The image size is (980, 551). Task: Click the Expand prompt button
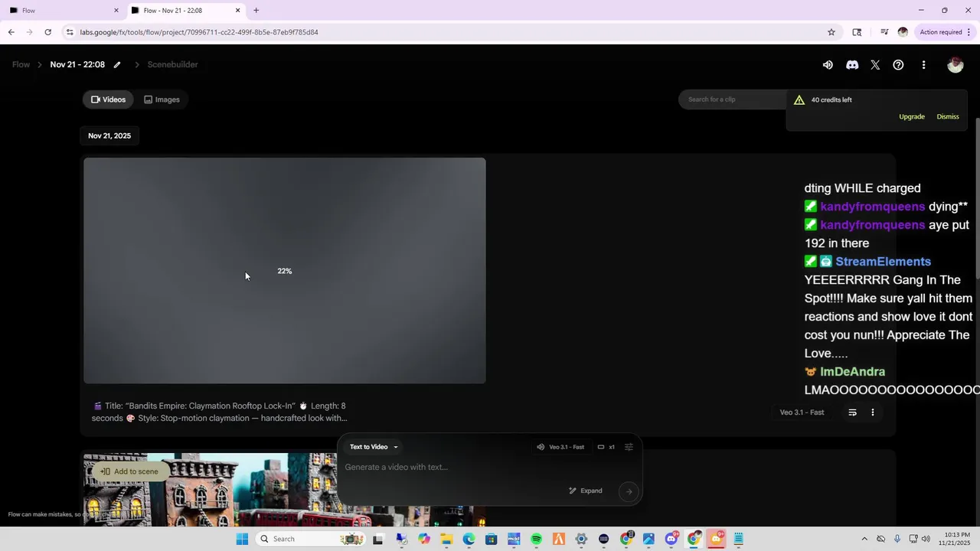[586, 491]
